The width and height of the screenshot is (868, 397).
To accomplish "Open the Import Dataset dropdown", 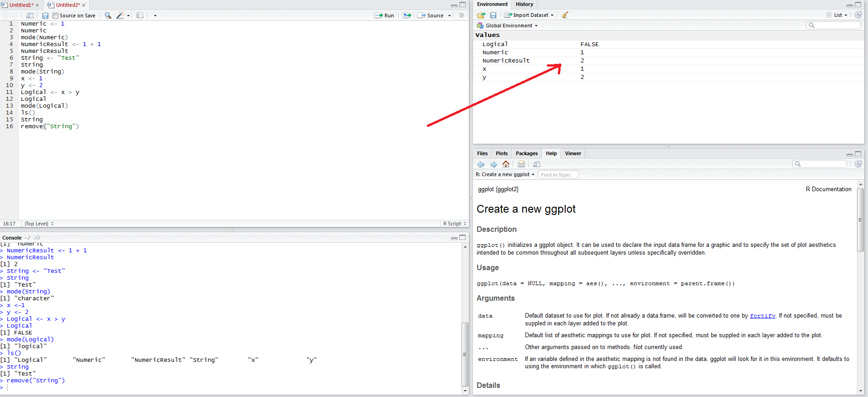I will pyautogui.click(x=529, y=15).
